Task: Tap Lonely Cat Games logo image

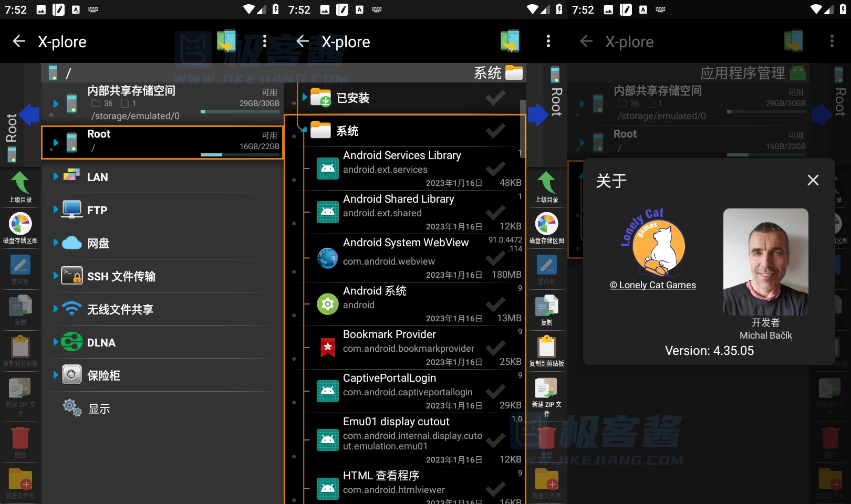Action: (653, 243)
